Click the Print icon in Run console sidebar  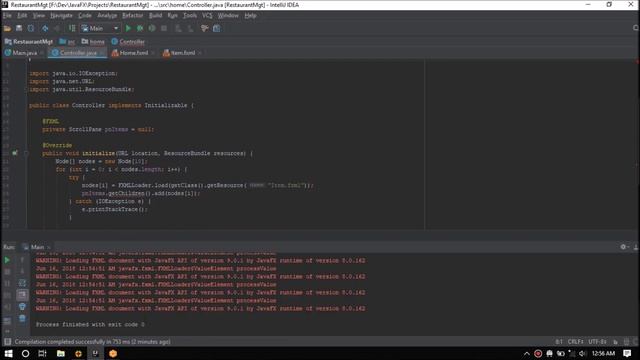22,306
